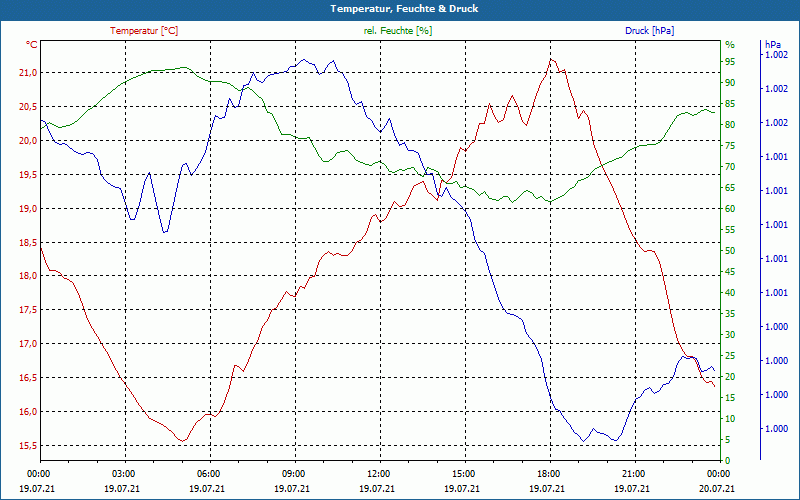Image resolution: width=800 pixels, height=500 pixels.
Task: Click the '12:00' time axis label
Action: (379, 473)
